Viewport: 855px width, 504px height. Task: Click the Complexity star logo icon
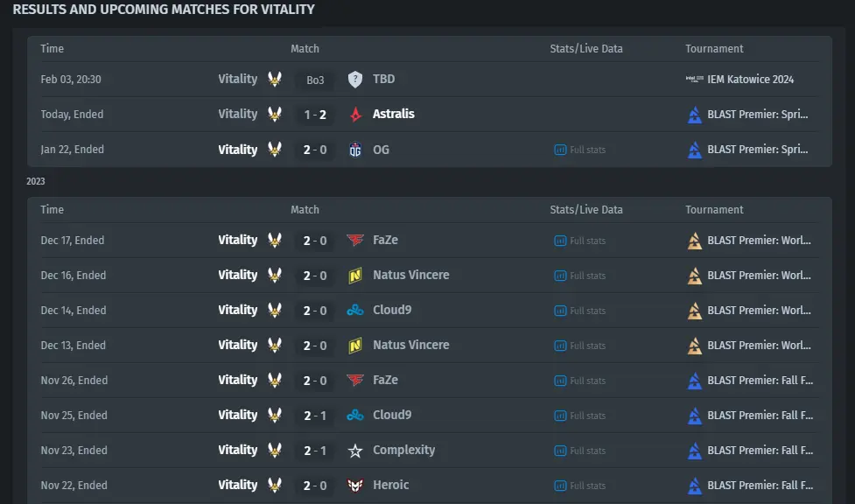355,451
